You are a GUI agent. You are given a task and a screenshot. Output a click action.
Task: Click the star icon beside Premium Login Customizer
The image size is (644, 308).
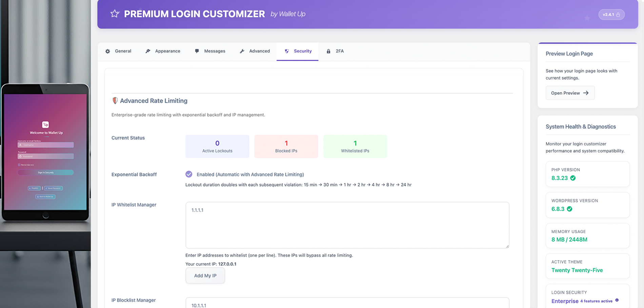(115, 14)
